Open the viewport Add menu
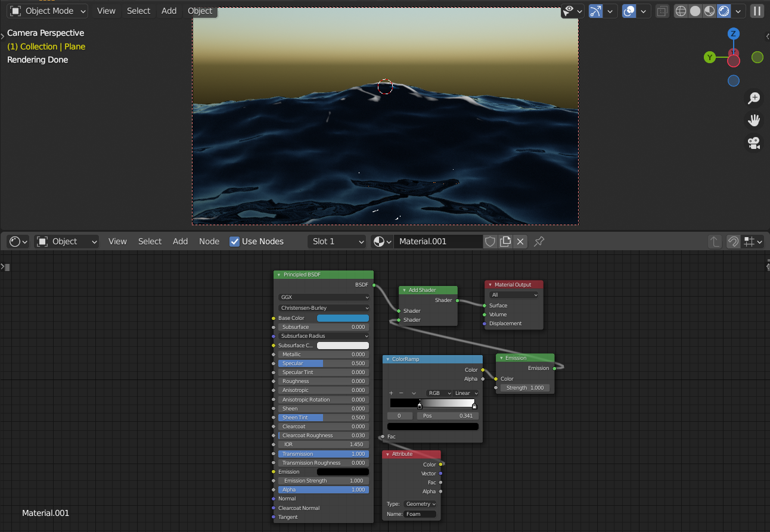Screen dimensions: 770x532 point(169,11)
